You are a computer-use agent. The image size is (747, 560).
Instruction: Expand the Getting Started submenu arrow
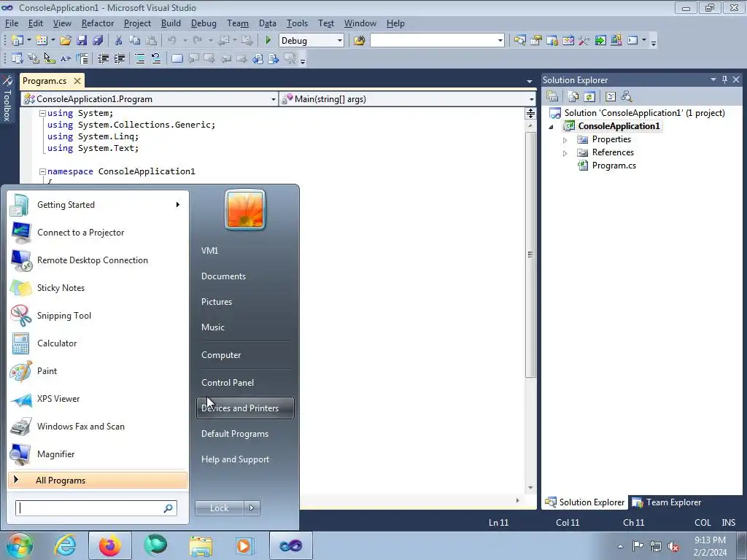[178, 205]
